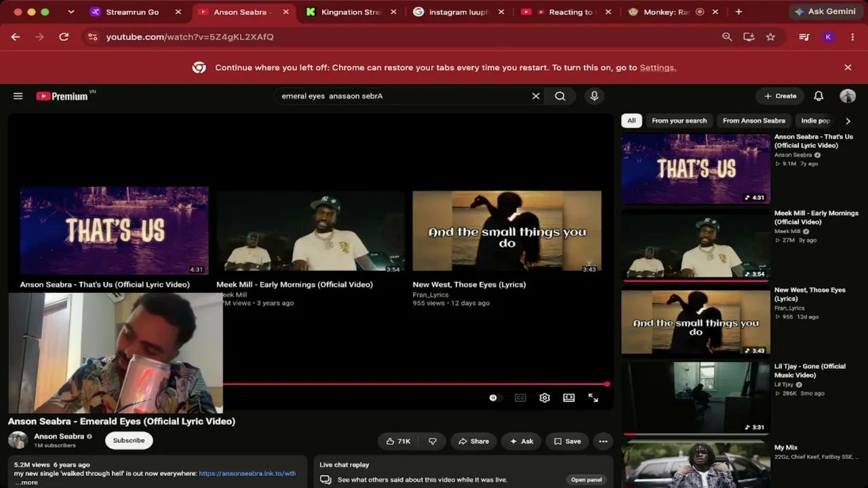Viewport: 868px width, 488px height.
Task: Open the more actions ellipsis button
Action: pyautogui.click(x=603, y=441)
